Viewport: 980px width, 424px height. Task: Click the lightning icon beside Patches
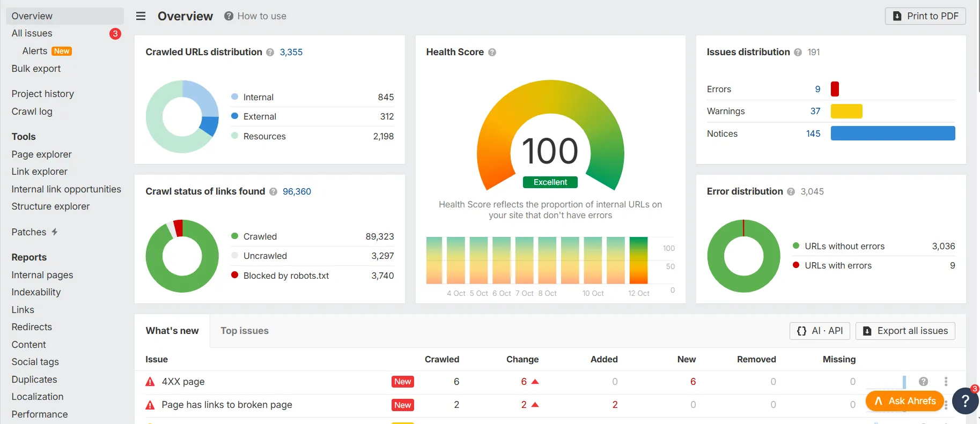coord(55,232)
